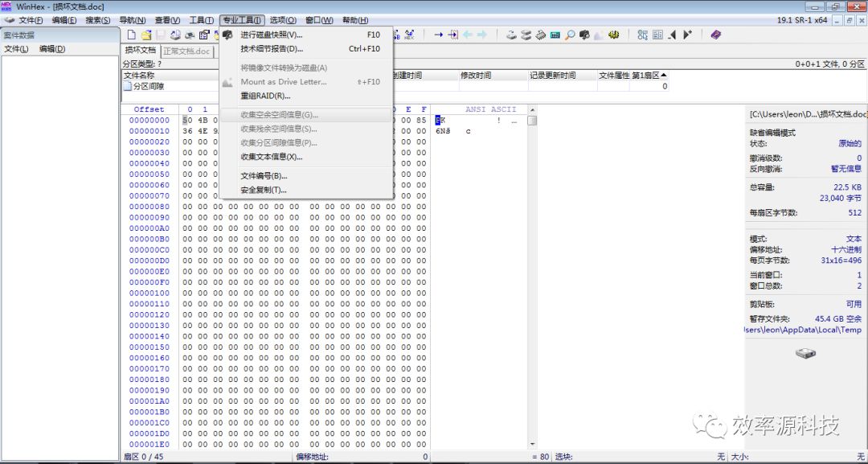
Task: Click the drive icon in info panel
Action: click(805, 353)
